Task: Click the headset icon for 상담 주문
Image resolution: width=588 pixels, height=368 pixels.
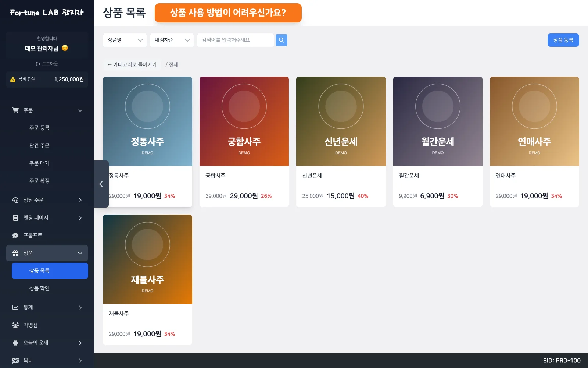Action: point(15,200)
